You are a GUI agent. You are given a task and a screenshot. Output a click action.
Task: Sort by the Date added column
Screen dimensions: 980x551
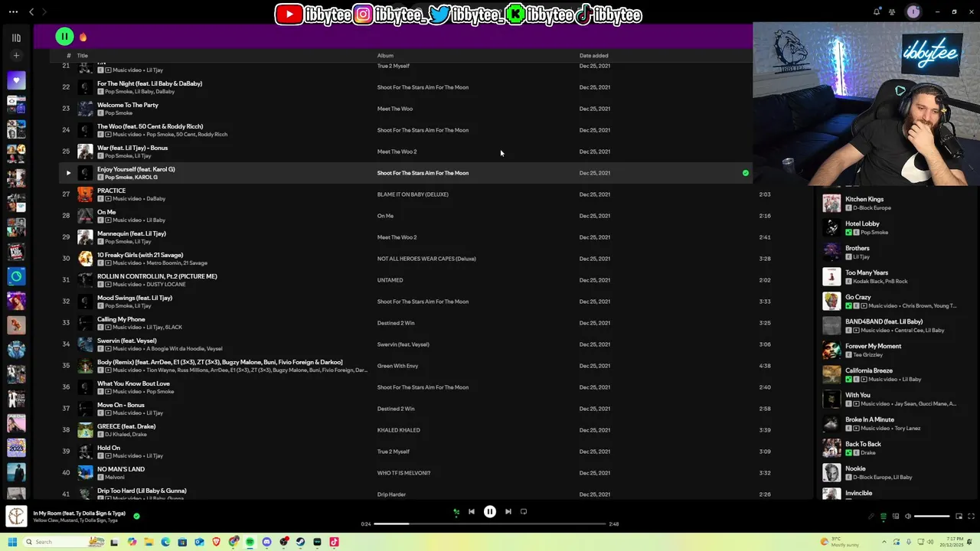pyautogui.click(x=593, y=55)
